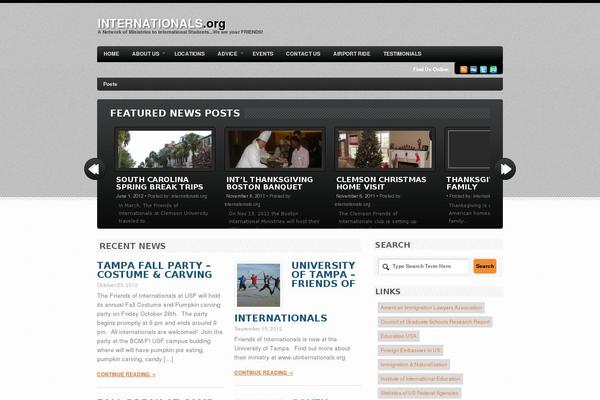600x400 pixels.
Task: Click the search term input field
Action: click(424, 266)
